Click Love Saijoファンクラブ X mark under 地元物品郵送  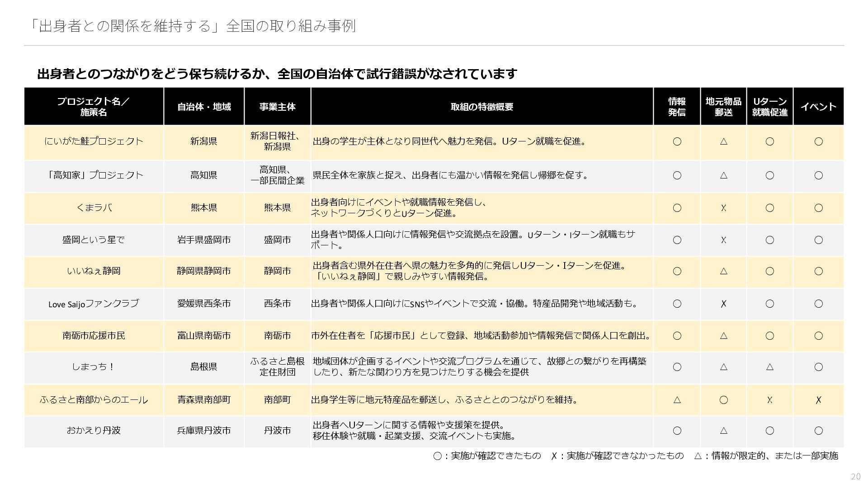click(x=723, y=304)
